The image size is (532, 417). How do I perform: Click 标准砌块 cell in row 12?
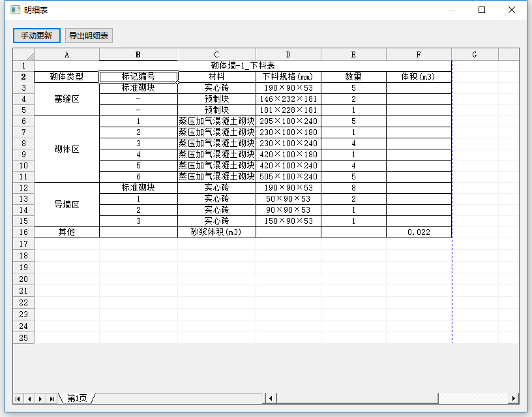(138, 188)
